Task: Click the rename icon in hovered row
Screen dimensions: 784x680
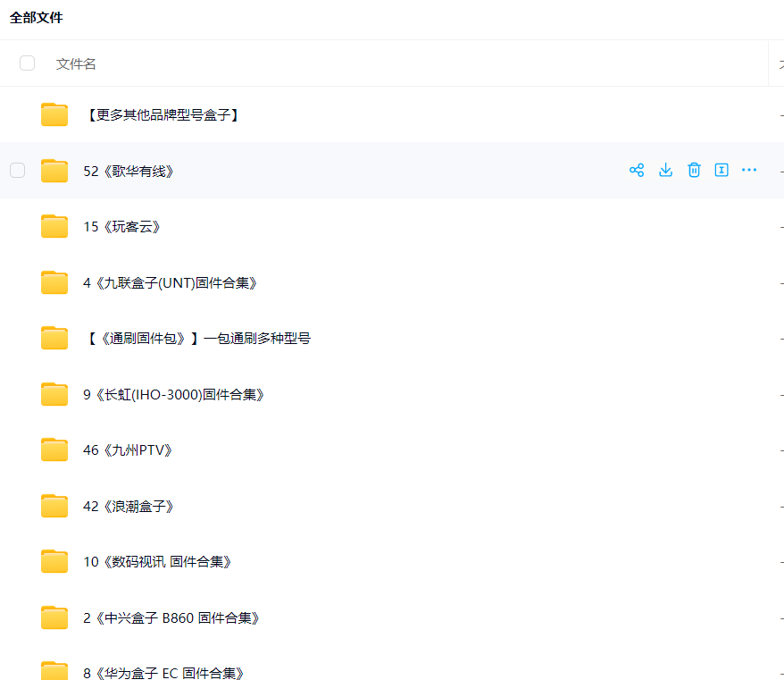Action: [721, 170]
